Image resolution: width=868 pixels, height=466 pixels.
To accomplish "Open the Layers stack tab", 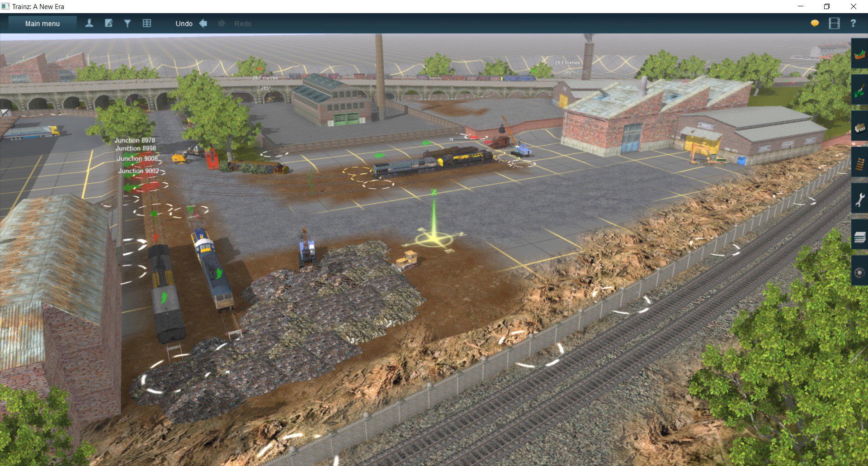I will tap(859, 235).
